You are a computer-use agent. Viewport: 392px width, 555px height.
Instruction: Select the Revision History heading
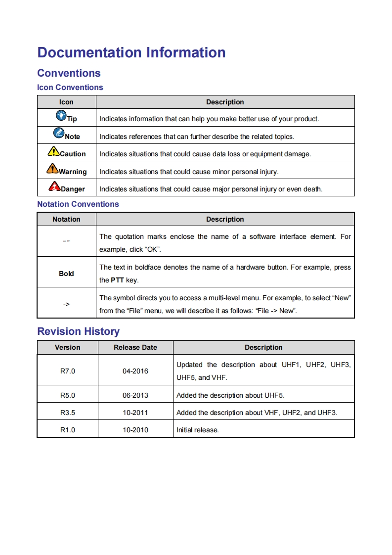point(78,331)
